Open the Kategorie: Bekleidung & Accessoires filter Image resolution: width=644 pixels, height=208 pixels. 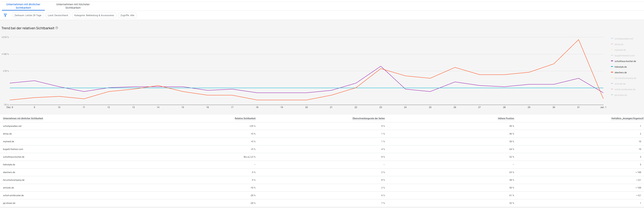(94, 15)
